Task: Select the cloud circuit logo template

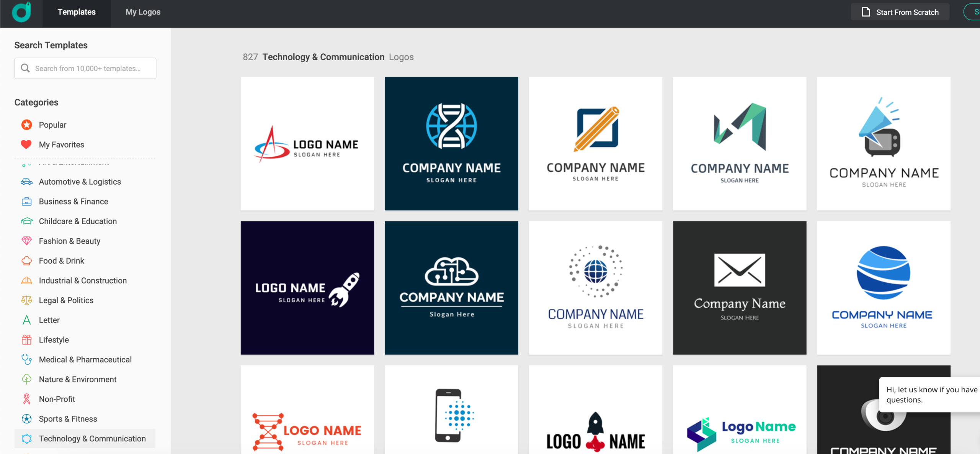Action: tap(451, 288)
